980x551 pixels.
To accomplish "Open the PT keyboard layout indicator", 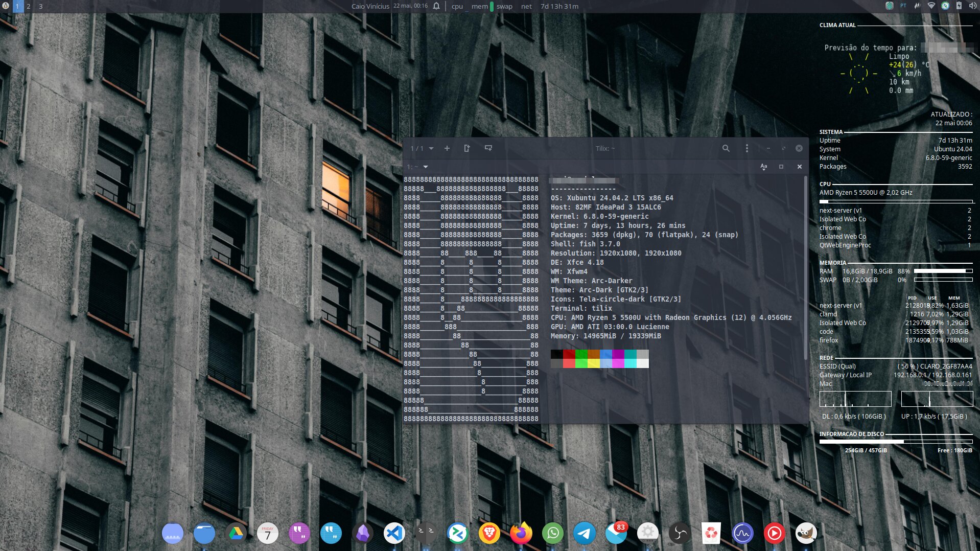I will point(903,6).
